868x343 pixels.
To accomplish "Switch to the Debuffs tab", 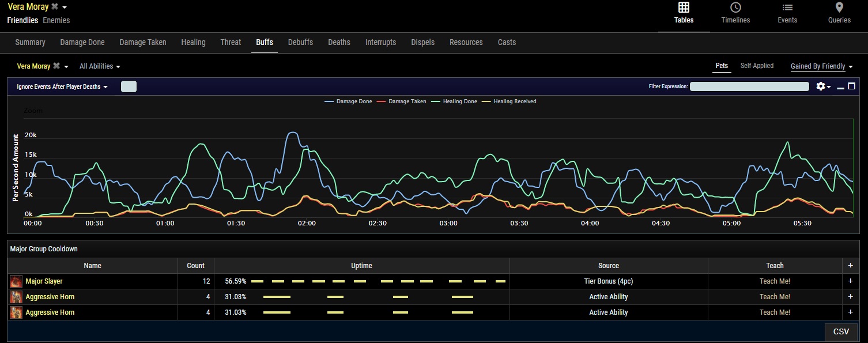I will tap(300, 42).
